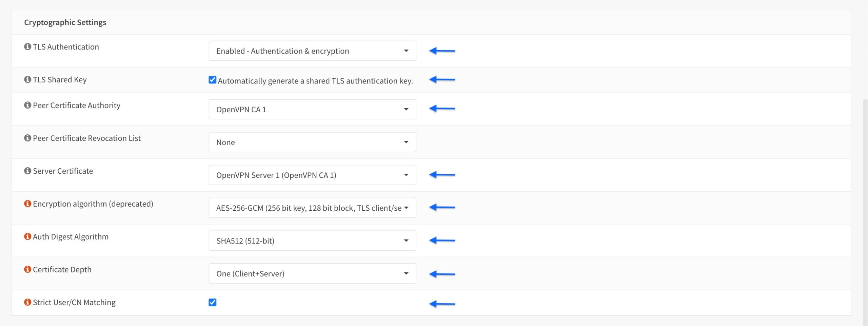Open the Peer Certificate Authority dropdown
This screenshot has width=868, height=326.
click(x=312, y=109)
